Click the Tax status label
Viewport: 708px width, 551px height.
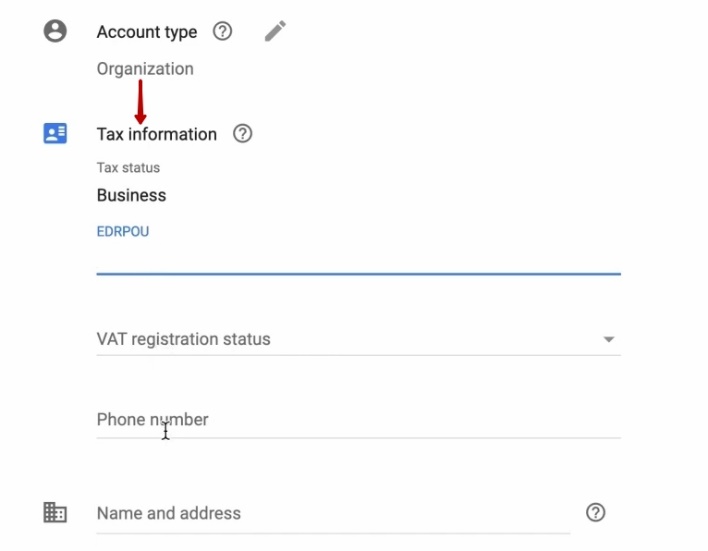(x=128, y=168)
